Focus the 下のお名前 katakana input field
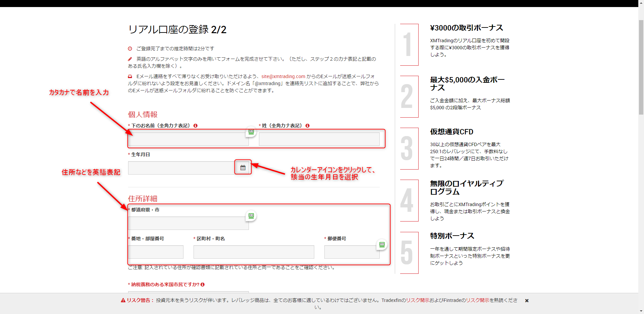The width and height of the screenshot is (644, 314). [188, 139]
